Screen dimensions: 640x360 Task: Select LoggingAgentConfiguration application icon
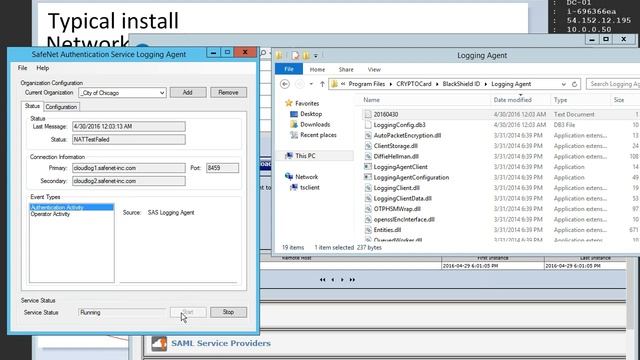[x=368, y=178]
